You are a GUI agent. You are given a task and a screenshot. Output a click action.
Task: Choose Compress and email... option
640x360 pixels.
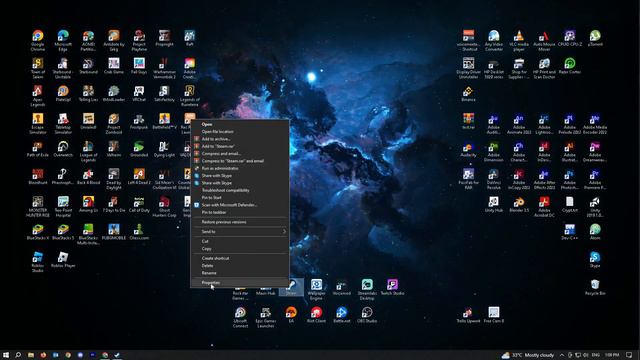(x=240, y=153)
